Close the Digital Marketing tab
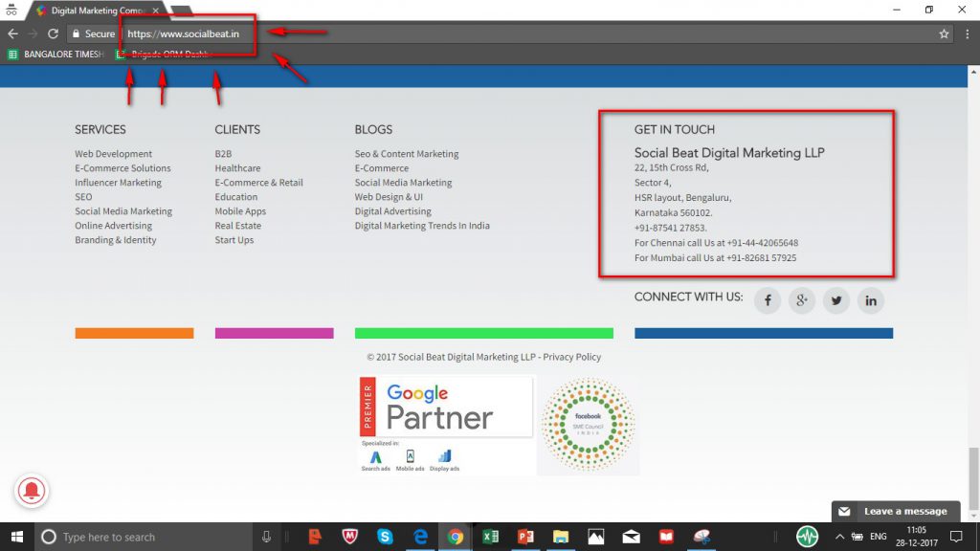 point(156,11)
